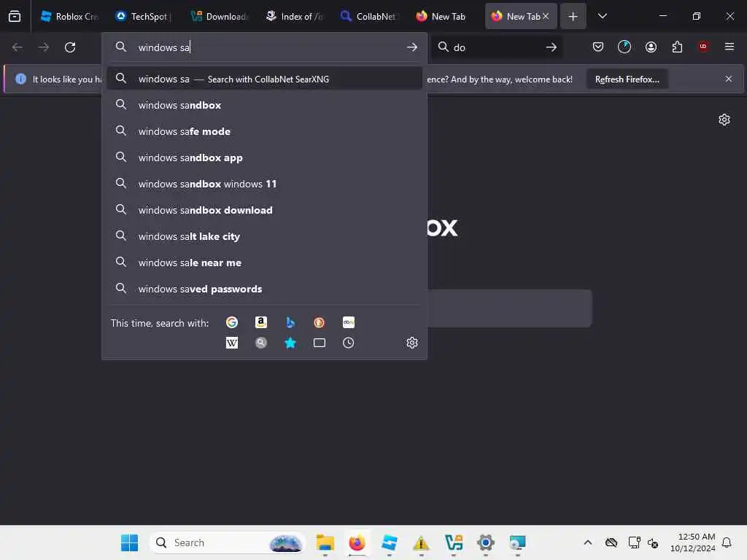Choose suggestion 'windows salt lake city'
The height and width of the screenshot is (560, 747).
tap(264, 236)
